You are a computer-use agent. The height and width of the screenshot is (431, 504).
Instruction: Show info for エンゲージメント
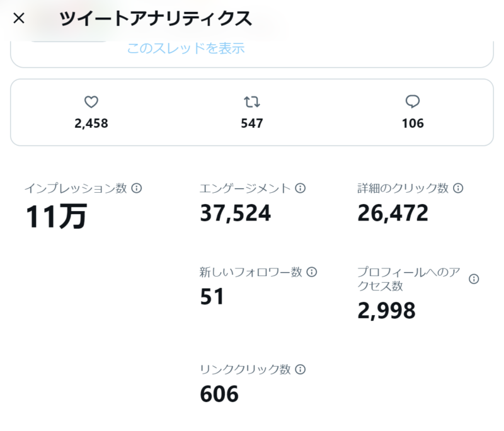(301, 188)
